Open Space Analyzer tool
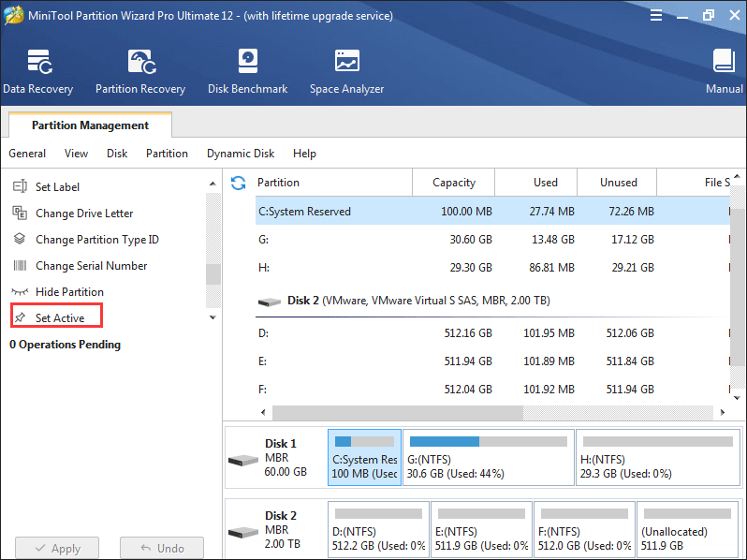Screen dimensions: 747x560 pyautogui.click(x=346, y=72)
